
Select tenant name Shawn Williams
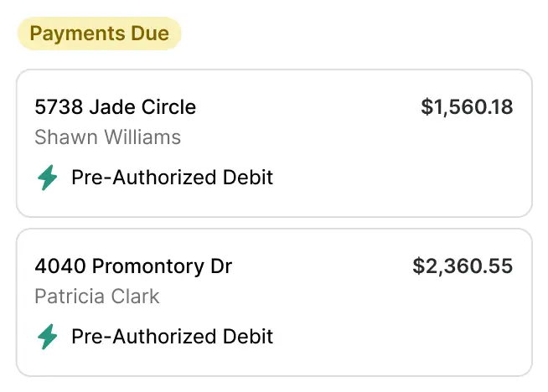pyautogui.click(x=108, y=137)
